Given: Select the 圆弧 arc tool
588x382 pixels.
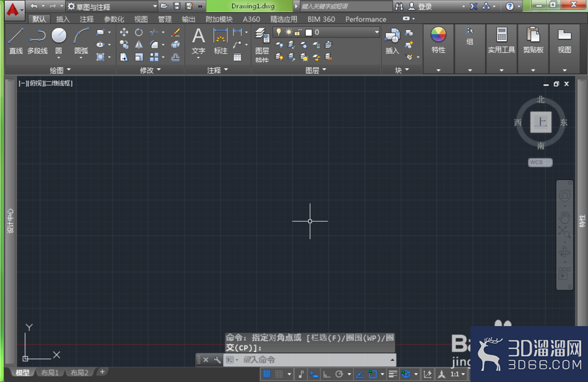Looking at the screenshot, I should (81, 41).
